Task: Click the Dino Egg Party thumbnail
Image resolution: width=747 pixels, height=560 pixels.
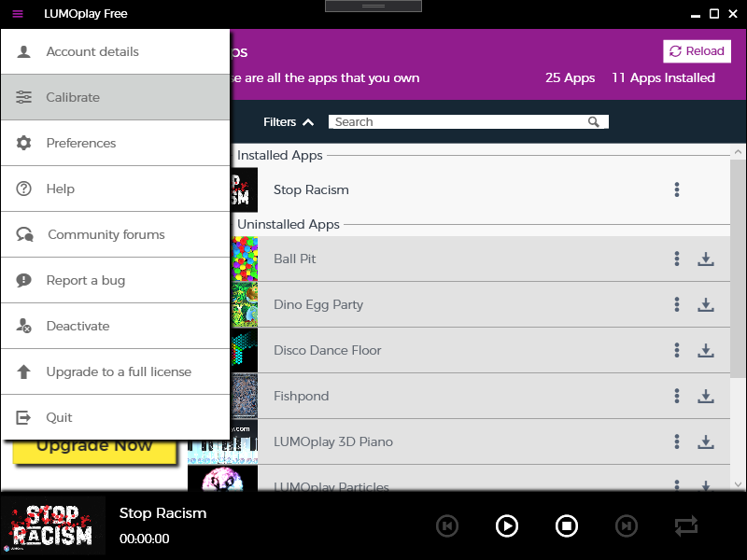Action: pos(245,304)
